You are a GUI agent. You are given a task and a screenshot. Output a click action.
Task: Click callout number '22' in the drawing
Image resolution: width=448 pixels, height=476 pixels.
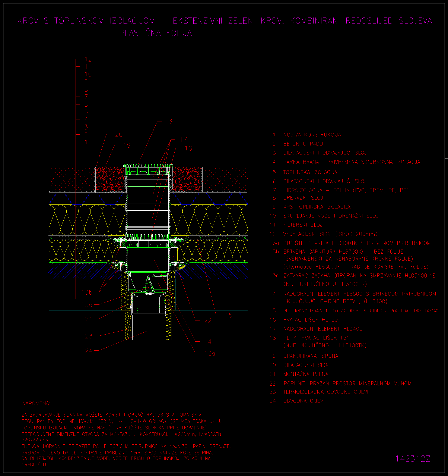[x=208, y=321]
